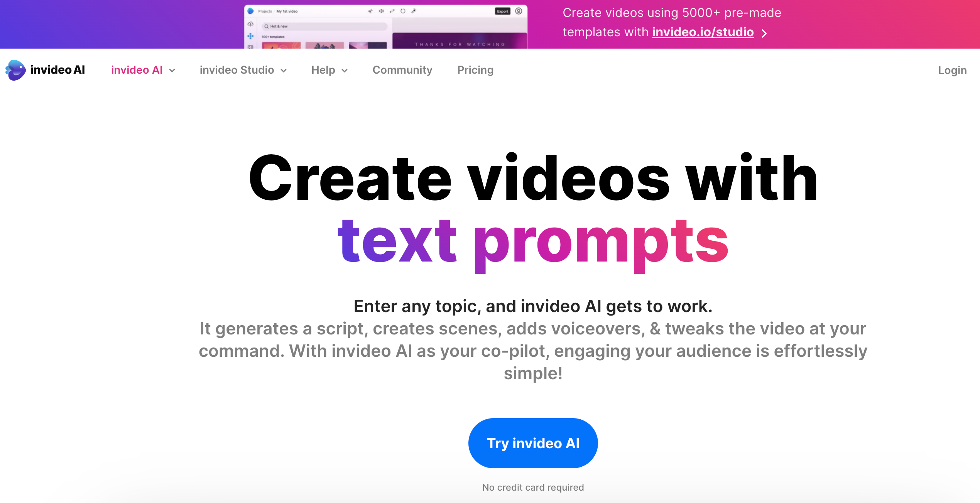
Task: Open the Help dropdown menu
Action: pyautogui.click(x=329, y=69)
